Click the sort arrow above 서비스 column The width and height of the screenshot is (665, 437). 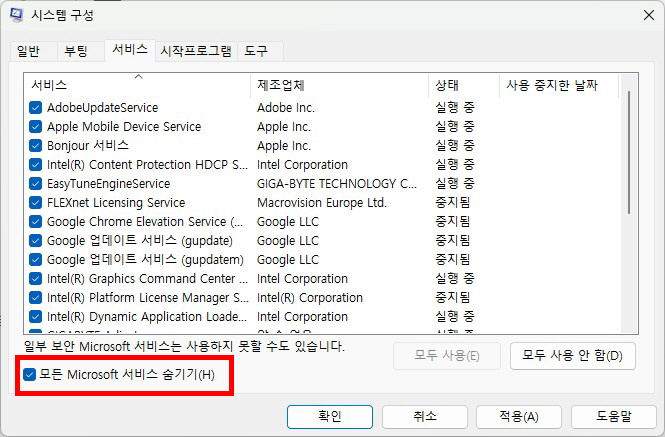pos(138,77)
